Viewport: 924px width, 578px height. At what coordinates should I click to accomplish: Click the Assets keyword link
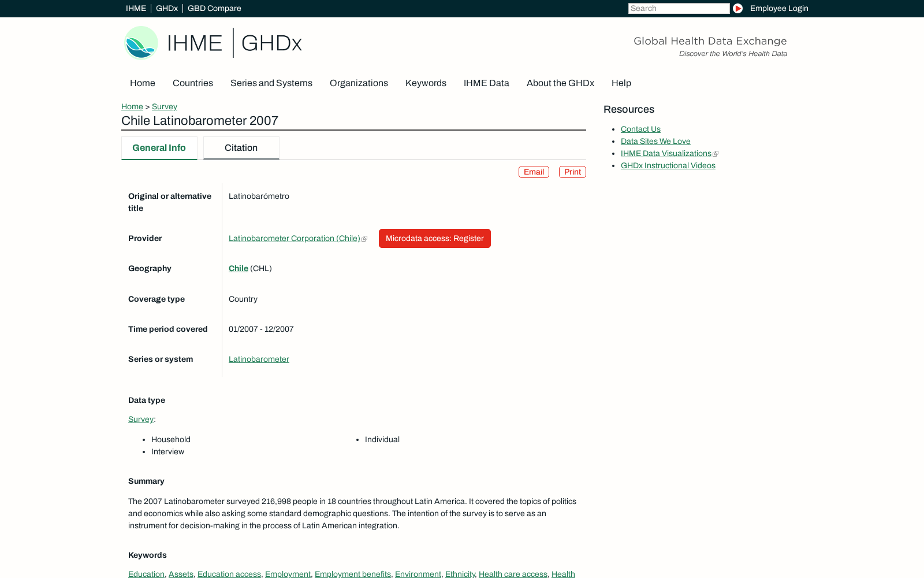pyautogui.click(x=181, y=574)
